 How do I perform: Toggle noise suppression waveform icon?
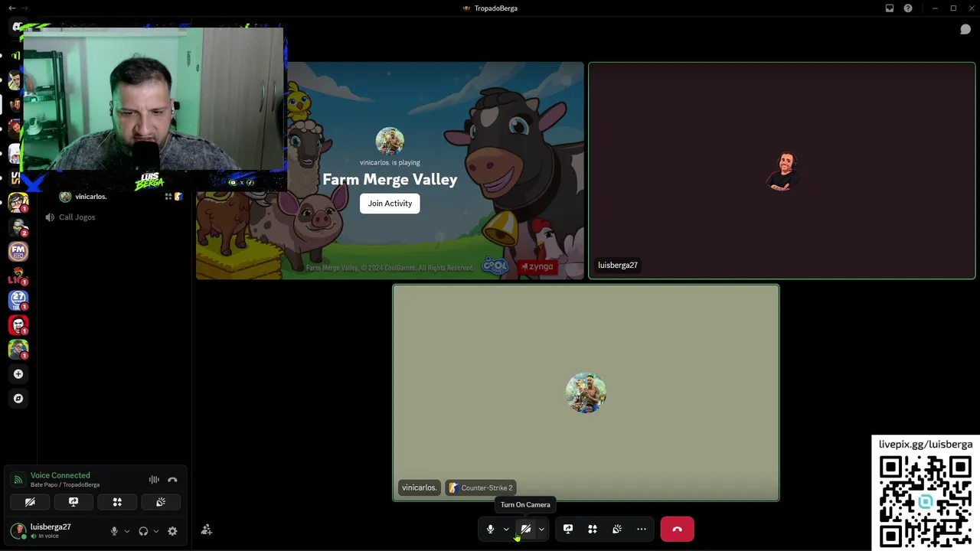[x=154, y=480]
